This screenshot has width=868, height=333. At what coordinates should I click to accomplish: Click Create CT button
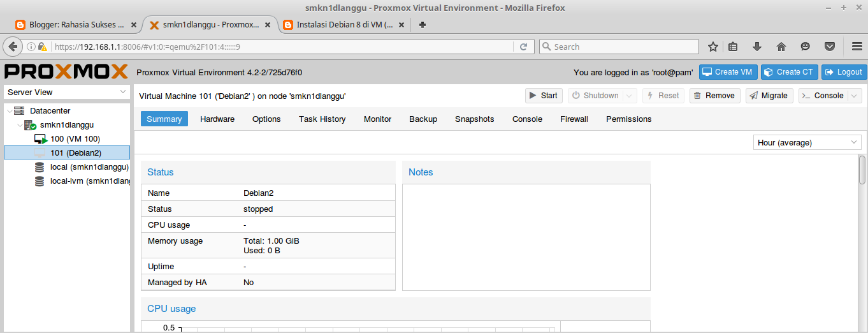(x=789, y=72)
